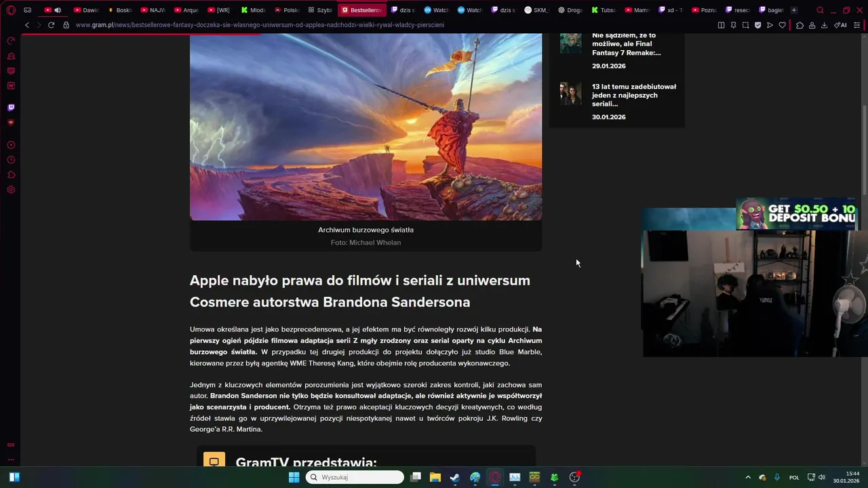Reload the current page
The image size is (868, 488).
51,25
